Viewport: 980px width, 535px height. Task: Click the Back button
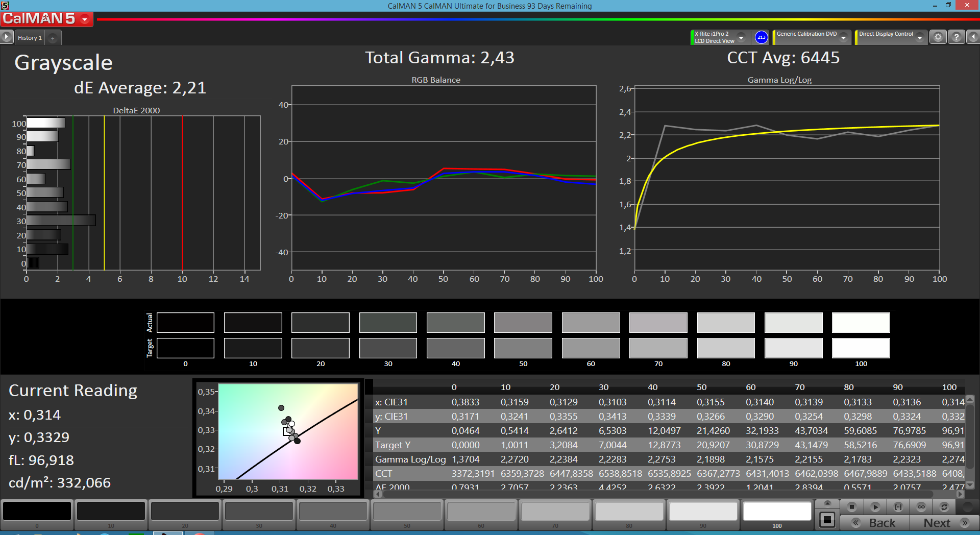tap(875, 523)
